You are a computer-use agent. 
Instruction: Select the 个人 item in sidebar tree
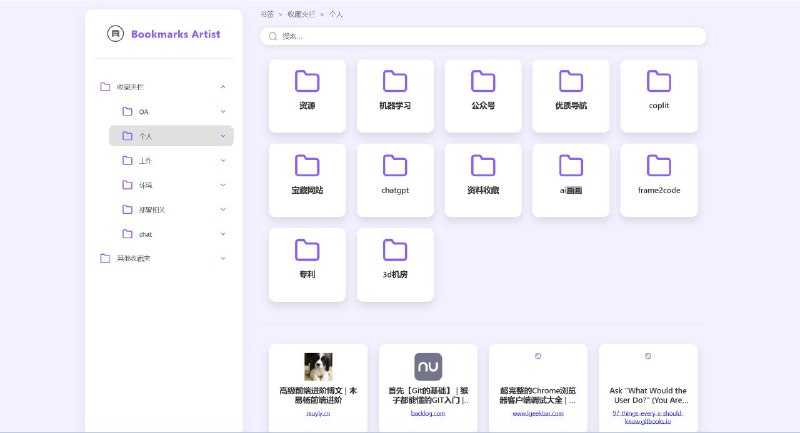[x=146, y=136]
